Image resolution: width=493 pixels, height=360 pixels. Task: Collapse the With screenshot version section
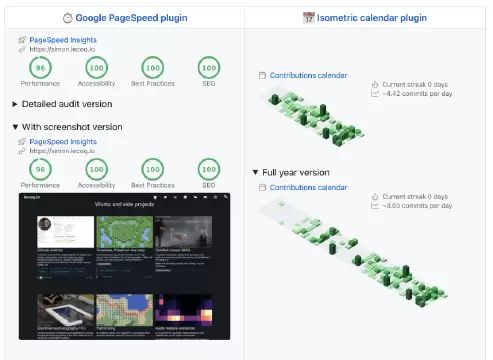click(x=67, y=127)
